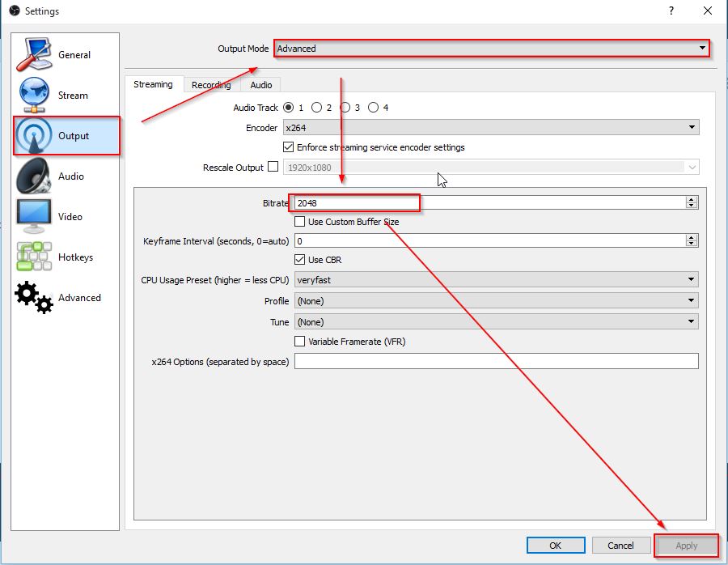Image resolution: width=728 pixels, height=565 pixels.
Task: Select the Output broadcast antenna icon
Action: [34, 136]
